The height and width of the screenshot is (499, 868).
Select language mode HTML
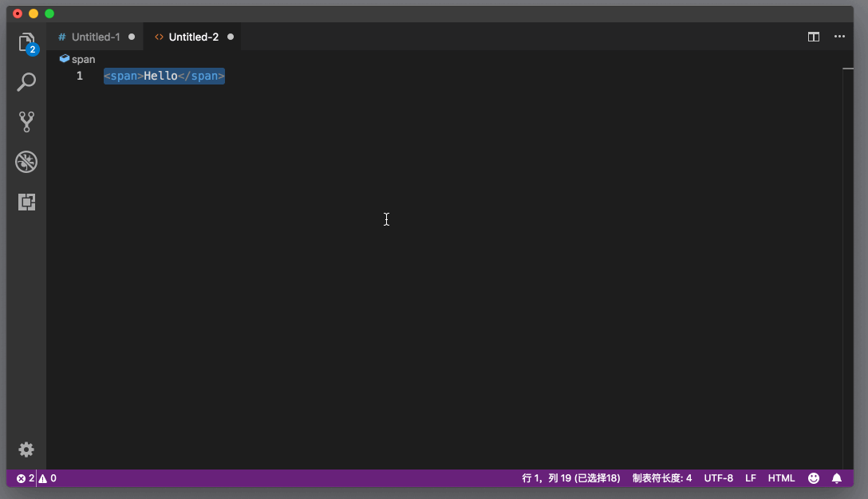click(781, 478)
